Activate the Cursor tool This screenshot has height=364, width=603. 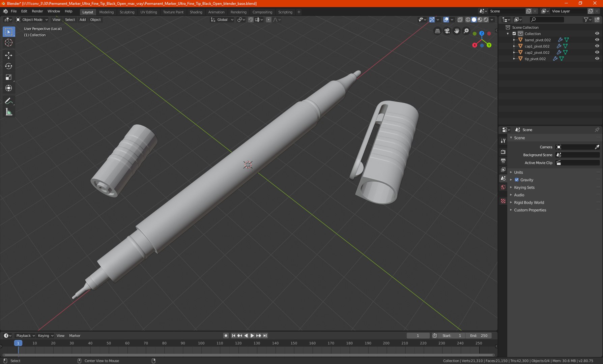click(9, 42)
